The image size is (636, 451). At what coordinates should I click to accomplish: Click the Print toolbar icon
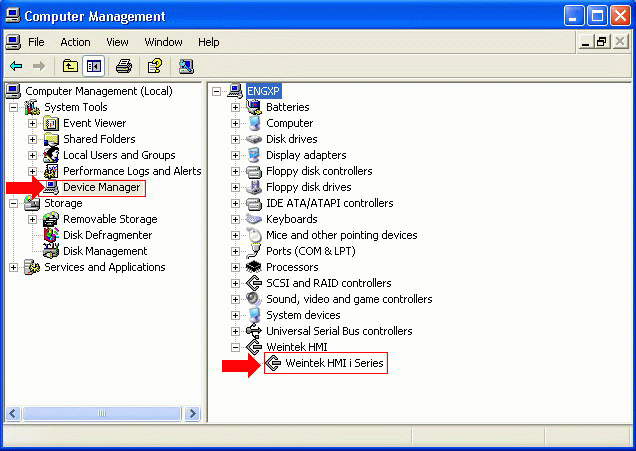tap(124, 66)
